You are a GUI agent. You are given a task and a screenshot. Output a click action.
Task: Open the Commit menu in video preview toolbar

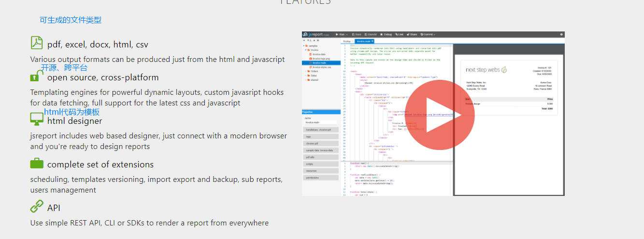coord(428,34)
